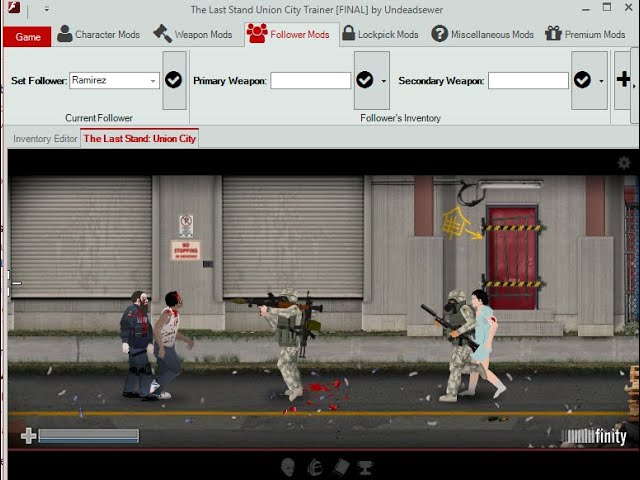Expand the ribbon overflow arrow at the right edge
640x480 pixels.
tap(634, 86)
